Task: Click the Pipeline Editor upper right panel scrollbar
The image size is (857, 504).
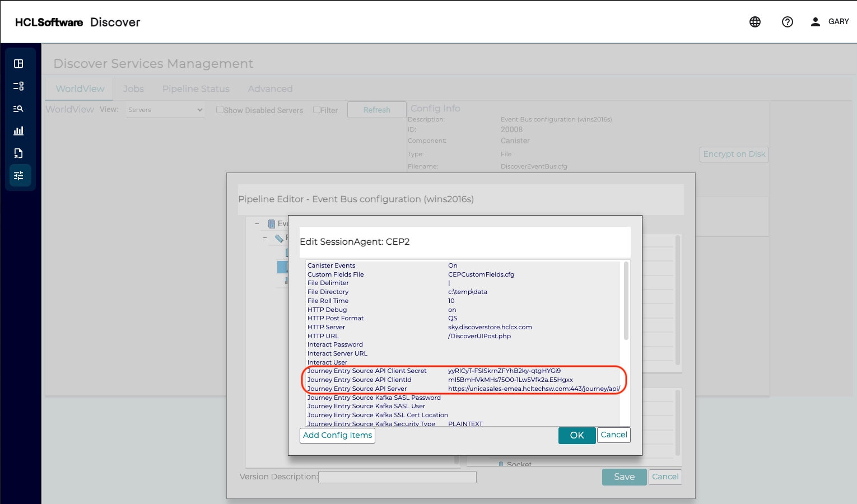Action: tap(678, 300)
